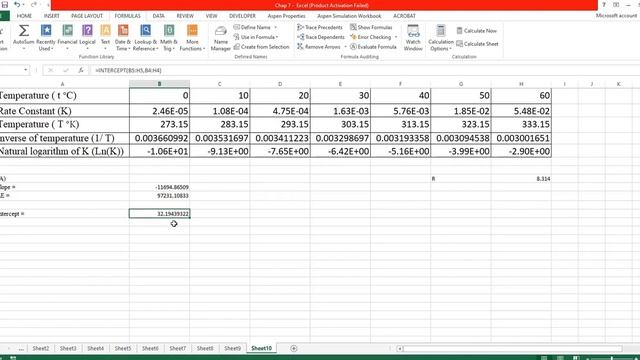640x360 pixels.
Task: Open the Recently Used functions icon
Action: pyautogui.click(x=46, y=31)
